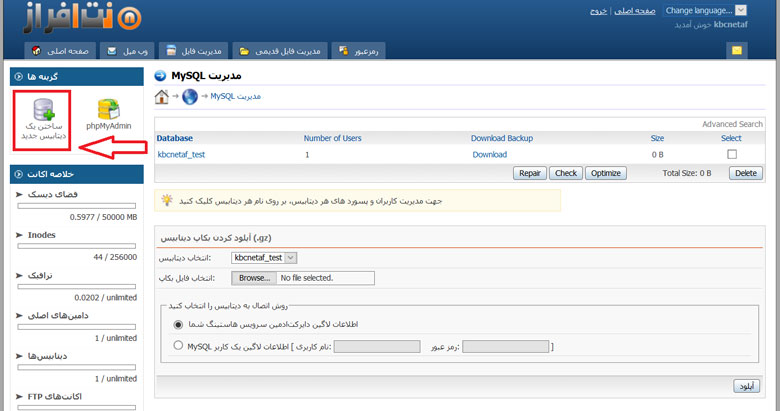Screen dimensions: 780x411
Task: Open the مدیریت فایل قدیمی tab
Action: click(x=280, y=51)
